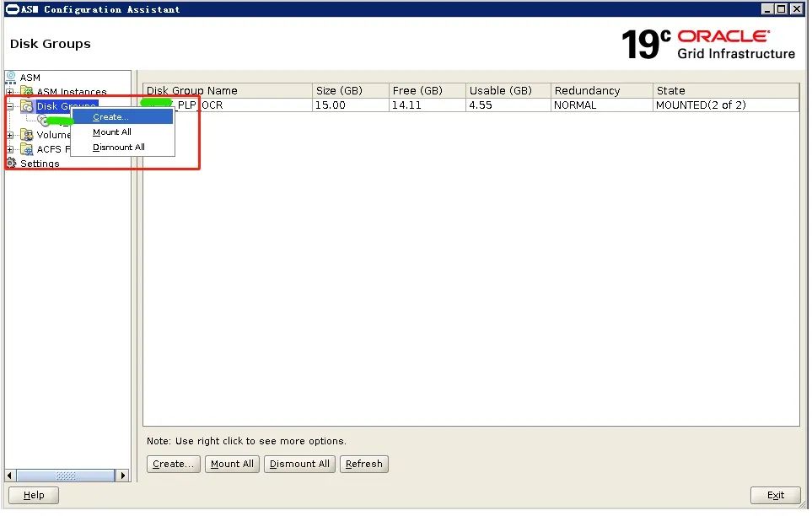The width and height of the screenshot is (812, 516).
Task: Sort by Disk Group Name column header
Action: (x=228, y=91)
